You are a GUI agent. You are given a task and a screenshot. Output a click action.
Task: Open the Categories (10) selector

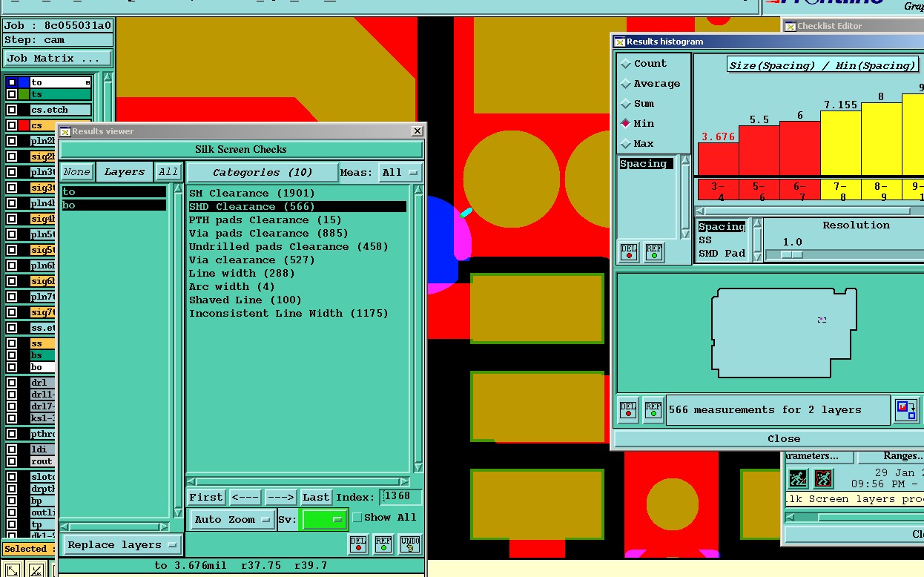click(263, 173)
